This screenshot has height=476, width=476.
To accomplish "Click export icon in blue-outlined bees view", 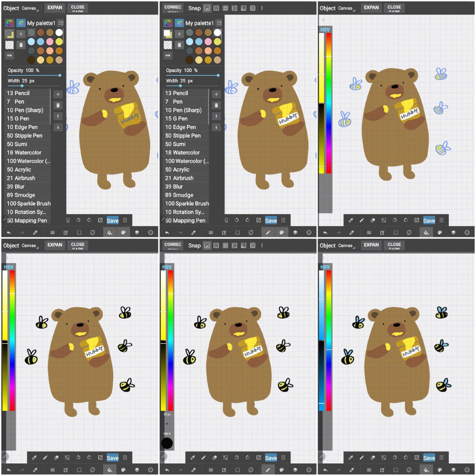I will click(x=416, y=220).
